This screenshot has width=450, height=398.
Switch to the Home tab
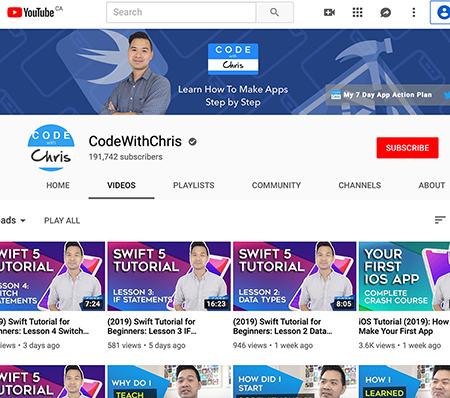(58, 185)
